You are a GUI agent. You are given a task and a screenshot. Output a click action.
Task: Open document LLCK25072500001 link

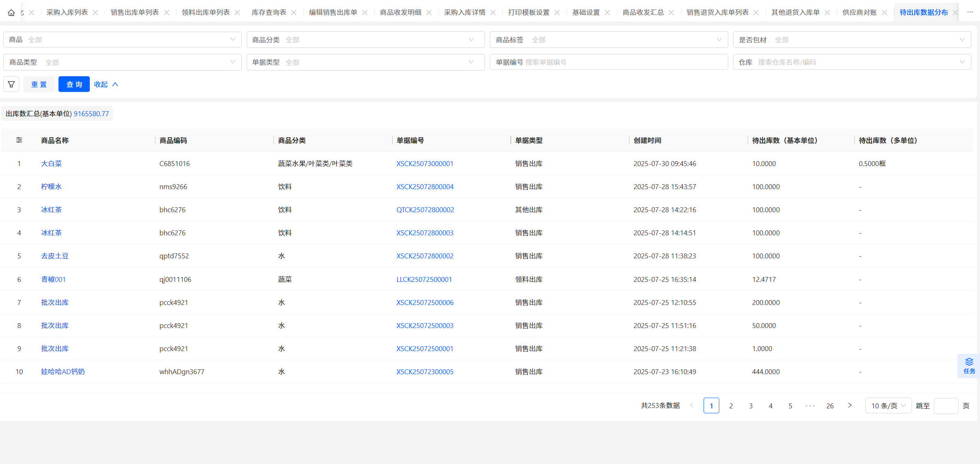424,279
